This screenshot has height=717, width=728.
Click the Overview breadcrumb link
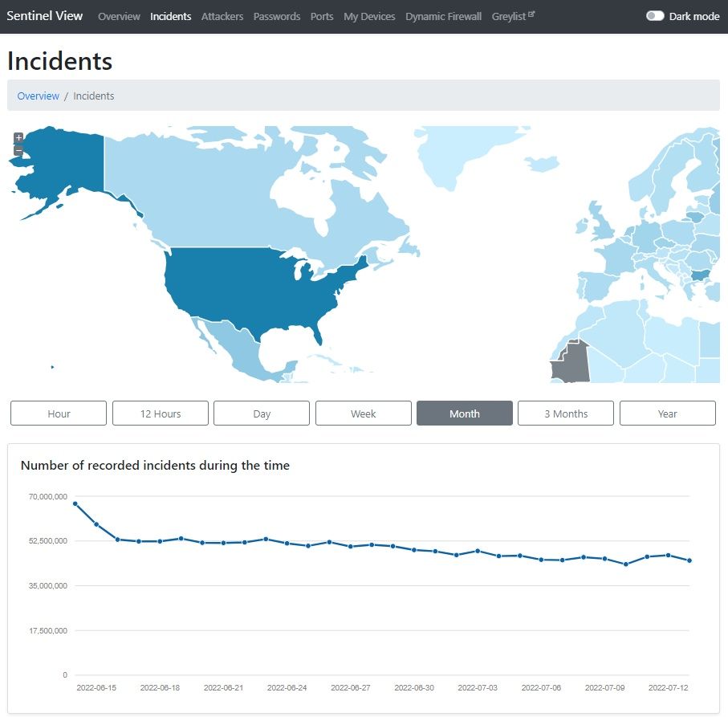39,96
